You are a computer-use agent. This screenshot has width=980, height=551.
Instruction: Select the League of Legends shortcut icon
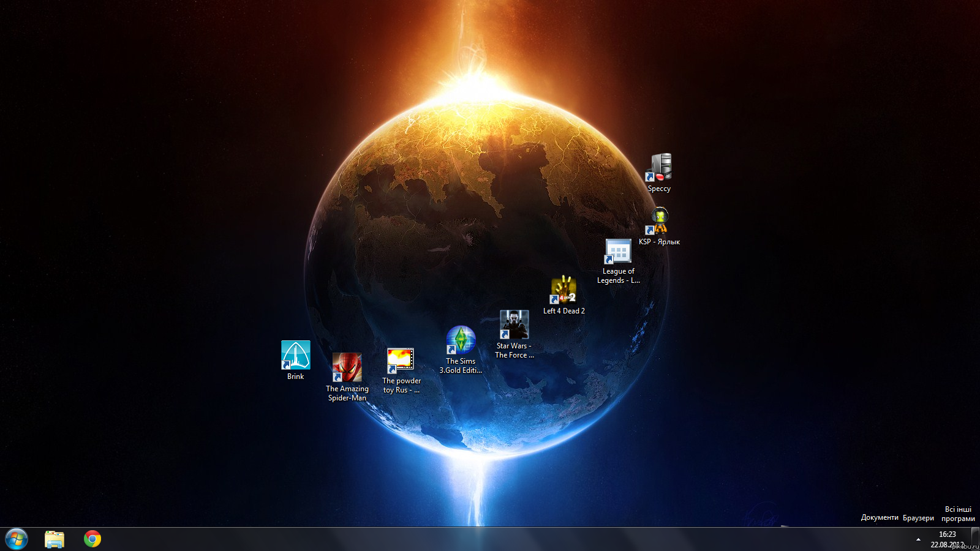pyautogui.click(x=618, y=251)
